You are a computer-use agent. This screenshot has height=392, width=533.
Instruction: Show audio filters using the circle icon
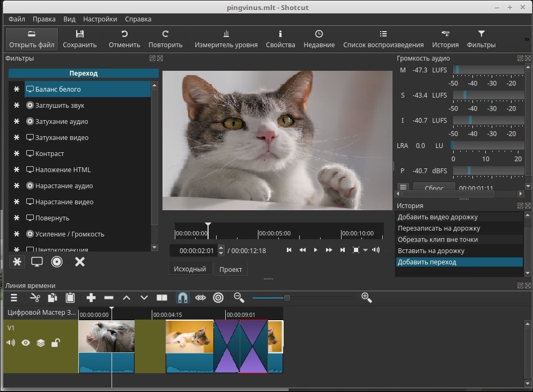click(x=57, y=262)
